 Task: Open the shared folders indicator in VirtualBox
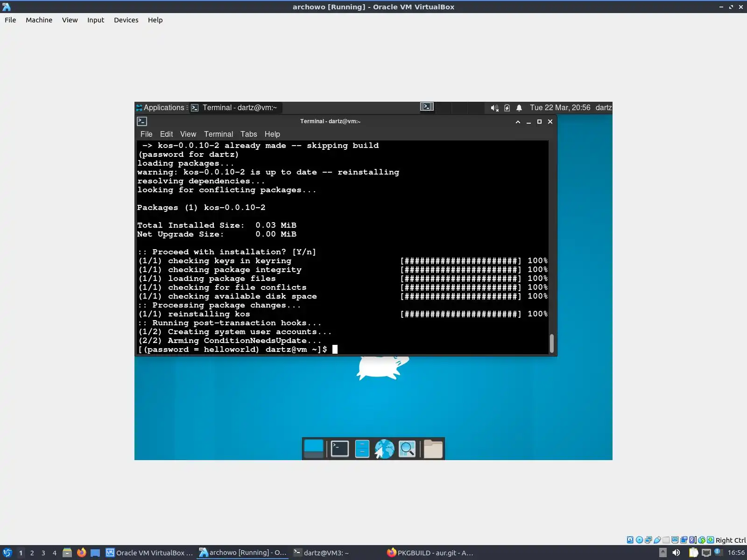click(x=666, y=540)
